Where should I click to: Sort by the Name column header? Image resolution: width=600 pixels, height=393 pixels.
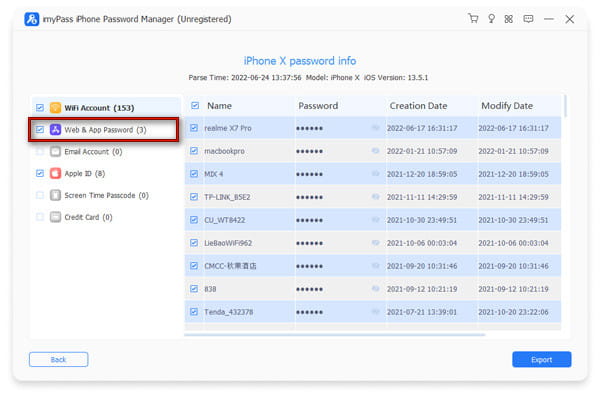click(219, 106)
